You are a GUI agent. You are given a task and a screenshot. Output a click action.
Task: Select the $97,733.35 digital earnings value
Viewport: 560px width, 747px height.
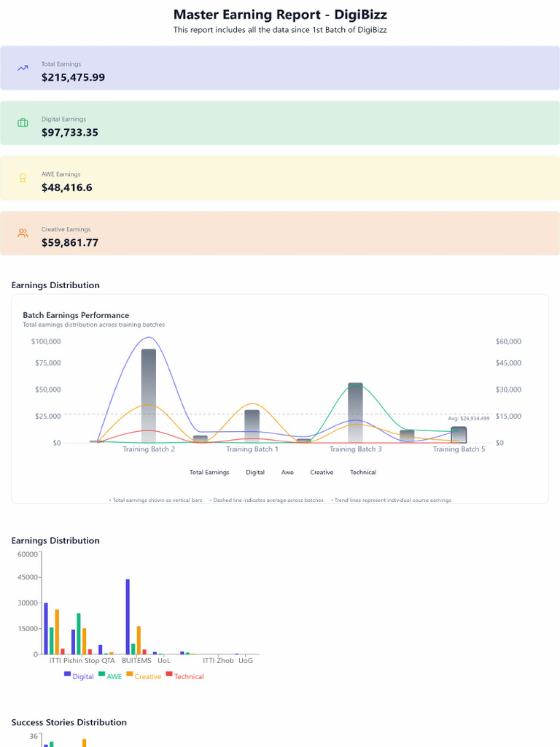pyautogui.click(x=69, y=133)
